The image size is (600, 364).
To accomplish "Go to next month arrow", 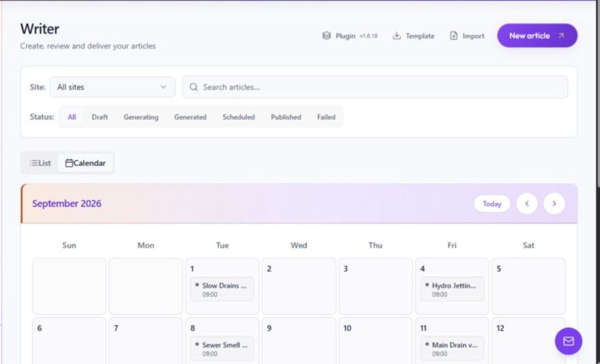I will [554, 204].
